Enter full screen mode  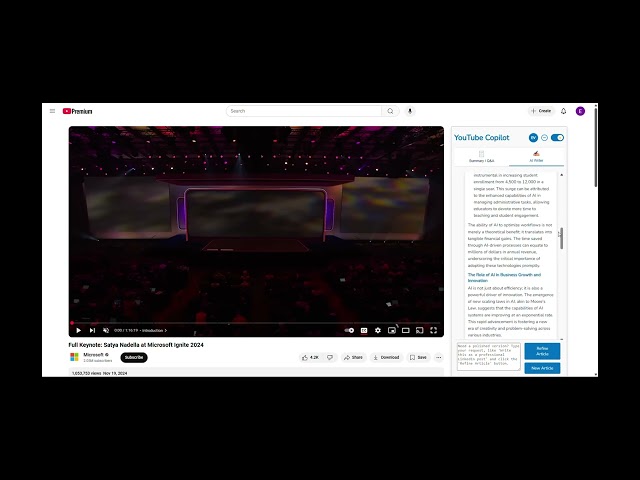click(433, 331)
